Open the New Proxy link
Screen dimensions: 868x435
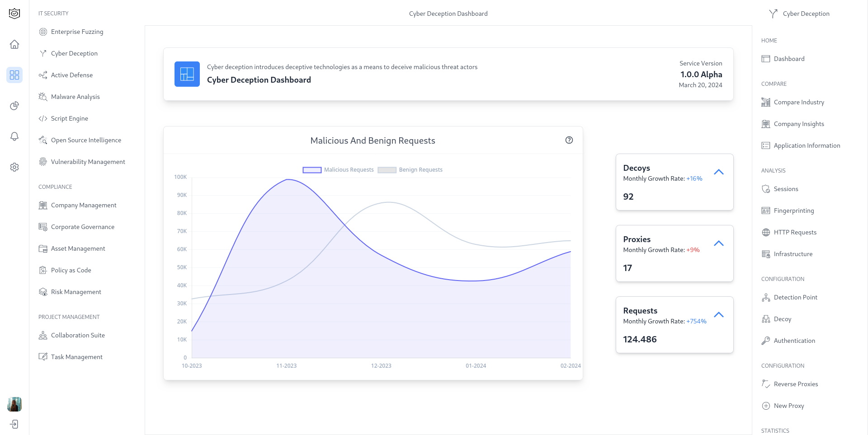[788, 406]
